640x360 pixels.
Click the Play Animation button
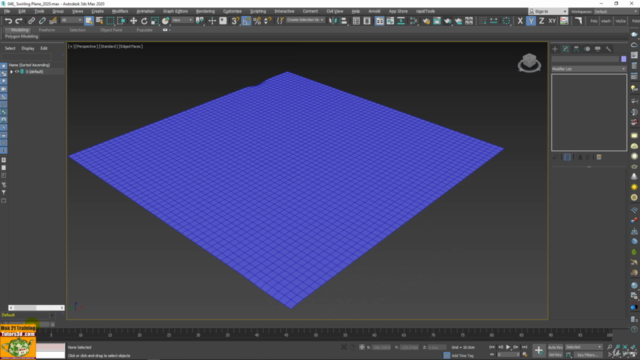[508, 347]
